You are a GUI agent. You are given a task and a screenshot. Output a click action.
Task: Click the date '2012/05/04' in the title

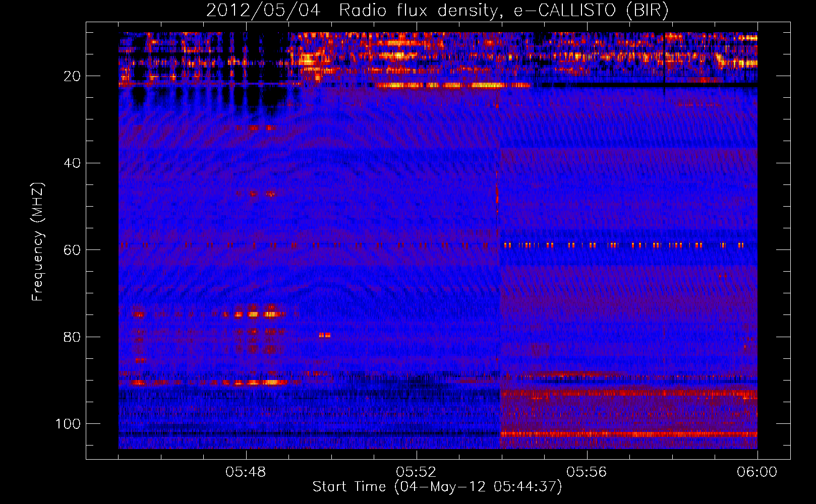point(263,11)
